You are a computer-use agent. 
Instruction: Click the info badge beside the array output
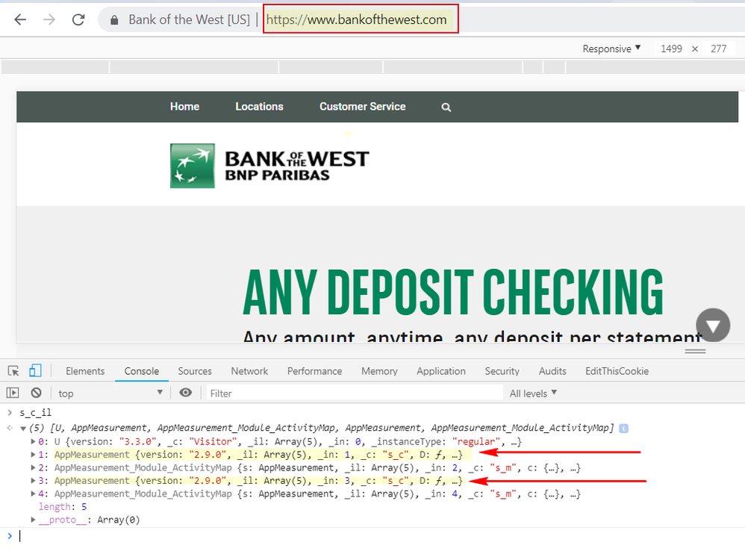coord(624,429)
